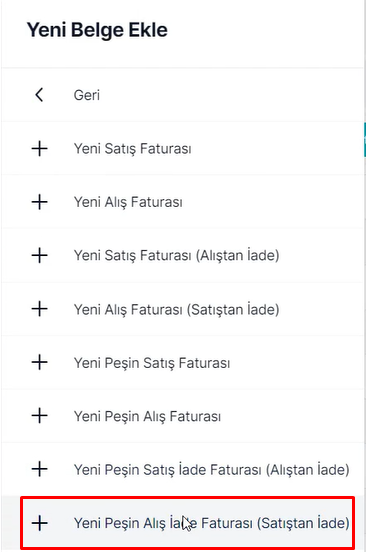This screenshot has width=366, height=552.
Task: Click plus icon for Alış Faturası (Satıştan İade)
Action: 39,309
